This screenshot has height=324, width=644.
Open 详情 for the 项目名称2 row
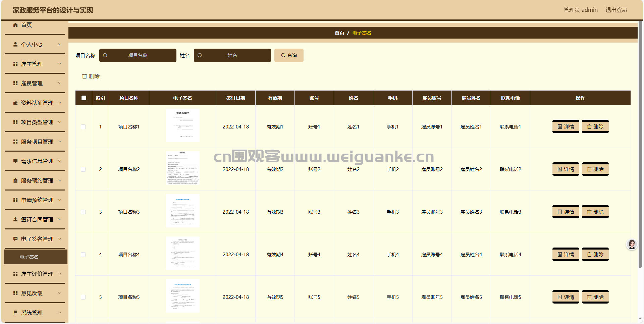(x=566, y=169)
